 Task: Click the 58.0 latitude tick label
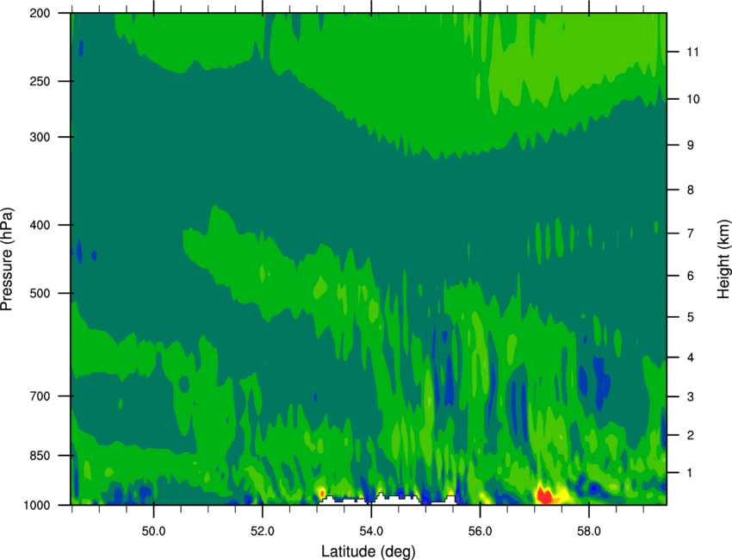point(589,532)
